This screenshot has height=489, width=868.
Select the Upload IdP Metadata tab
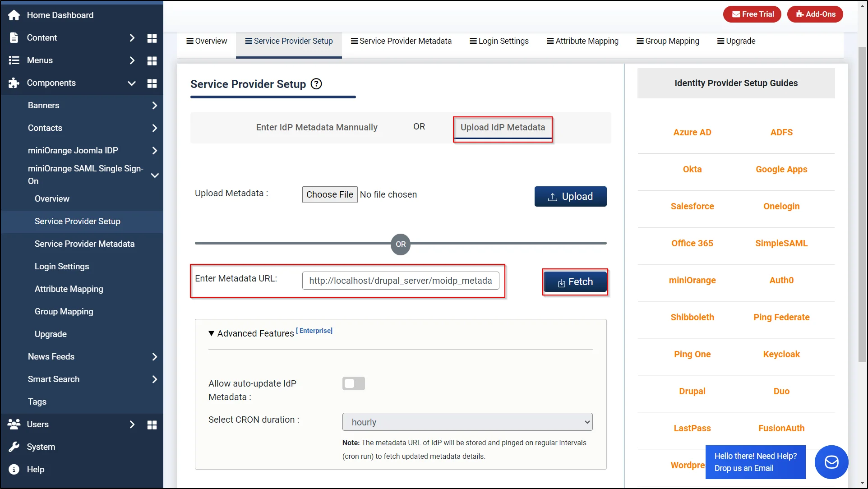[503, 128]
